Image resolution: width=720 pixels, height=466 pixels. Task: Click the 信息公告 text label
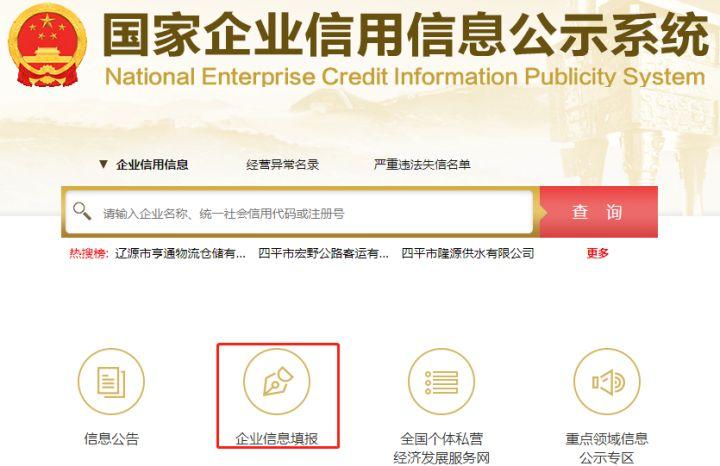click(x=111, y=438)
